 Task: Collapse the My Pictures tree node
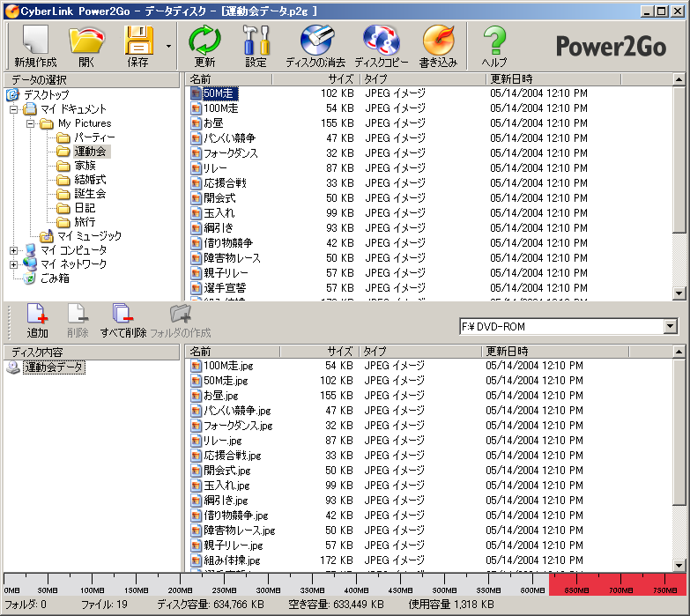click(x=30, y=123)
